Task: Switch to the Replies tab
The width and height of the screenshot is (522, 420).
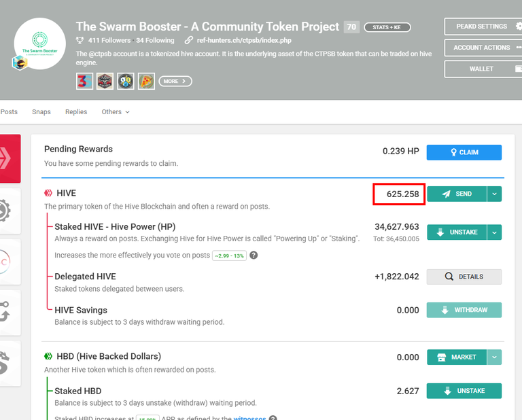Action: (76, 112)
